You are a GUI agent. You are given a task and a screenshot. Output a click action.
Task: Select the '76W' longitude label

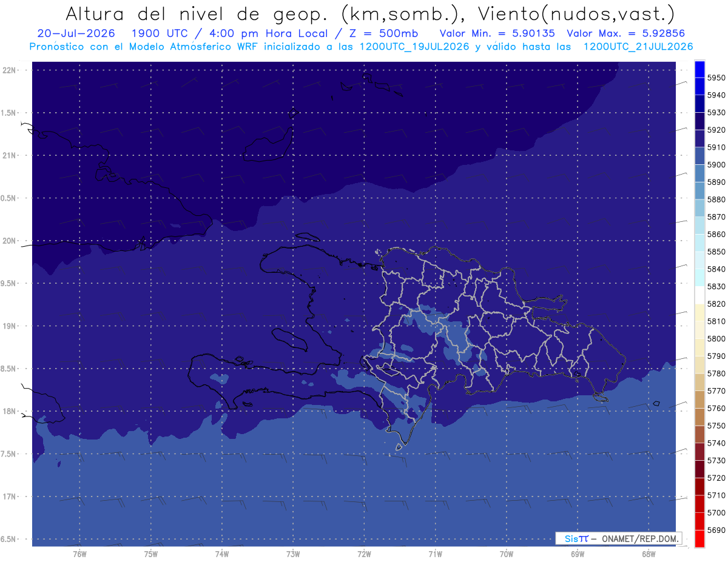[79, 554]
